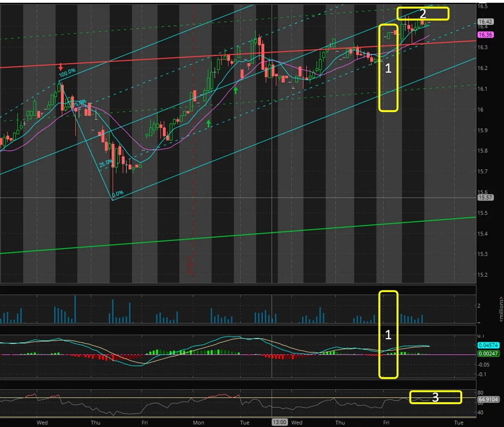Click the 15.57 crosshair price bubble
This screenshot has width=504, height=427.
pyautogui.click(x=485, y=198)
